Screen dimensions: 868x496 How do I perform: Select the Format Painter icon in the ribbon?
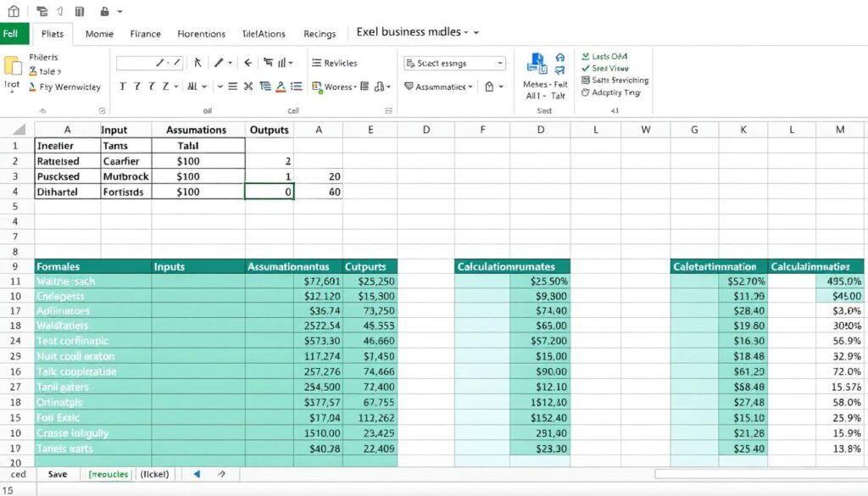[31, 87]
